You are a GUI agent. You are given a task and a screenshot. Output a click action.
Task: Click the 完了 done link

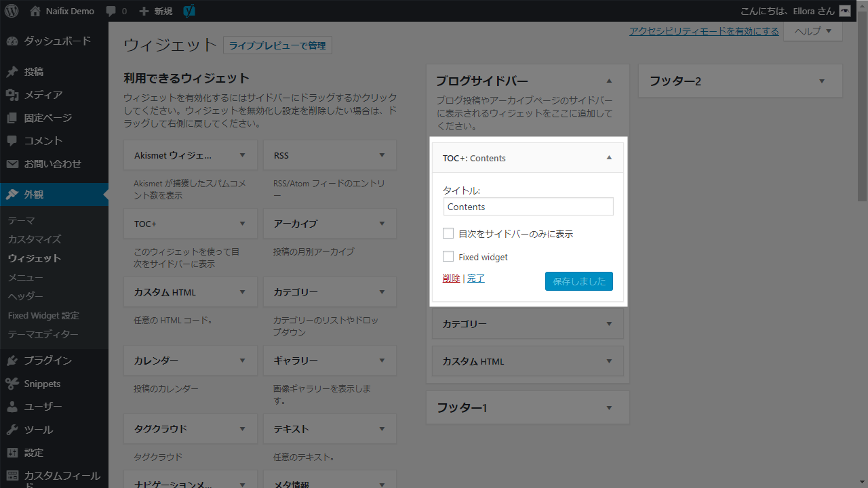pos(476,279)
